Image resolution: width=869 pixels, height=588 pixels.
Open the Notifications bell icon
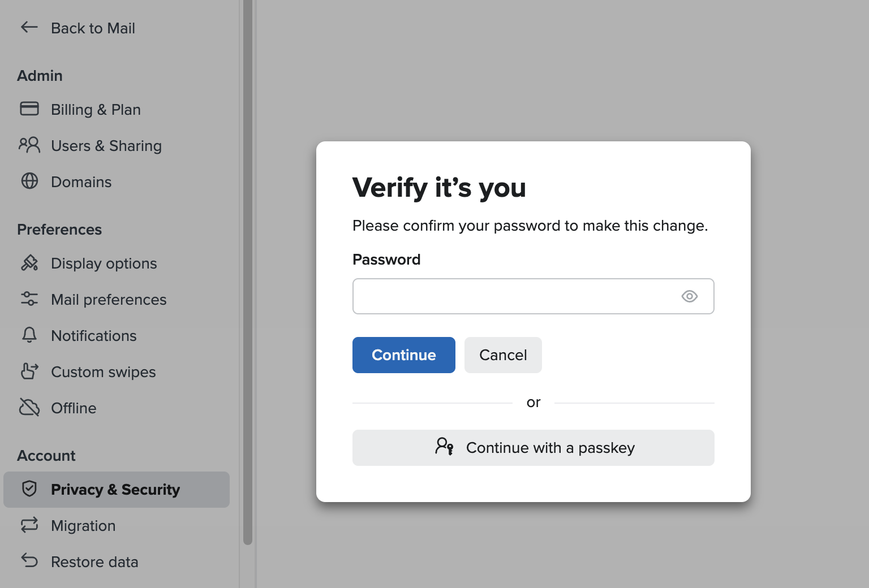(29, 335)
